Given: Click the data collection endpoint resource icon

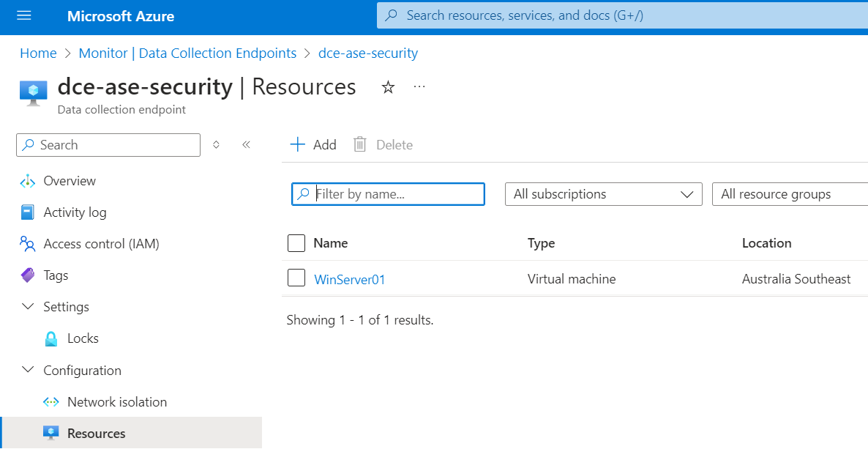Looking at the screenshot, I should point(33,92).
